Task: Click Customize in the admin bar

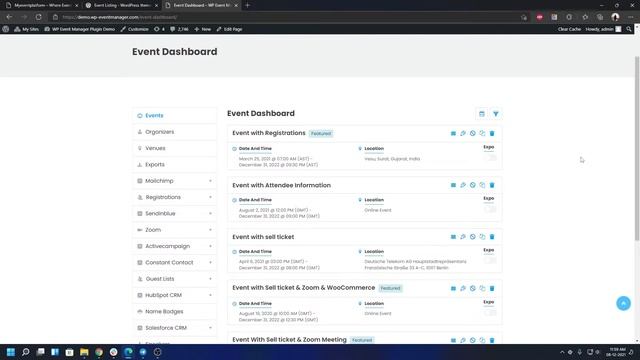Action: (135, 29)
